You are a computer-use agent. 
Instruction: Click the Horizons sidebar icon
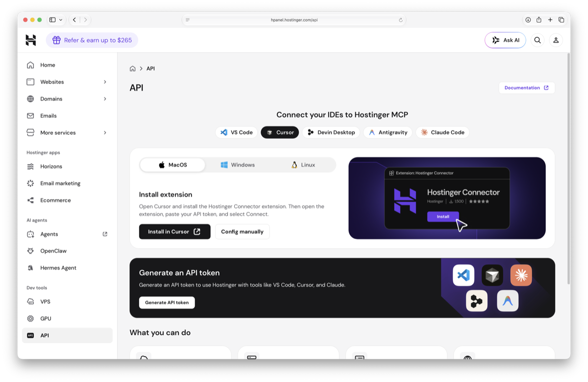tap(30, 166)
